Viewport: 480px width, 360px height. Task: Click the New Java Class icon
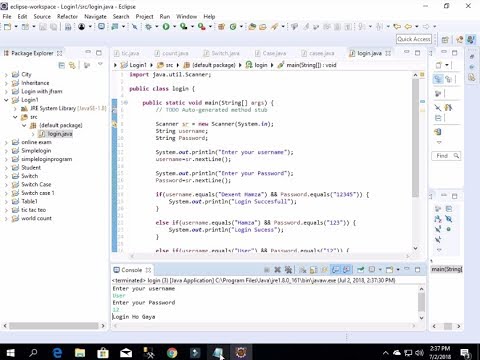coord(233,27)
